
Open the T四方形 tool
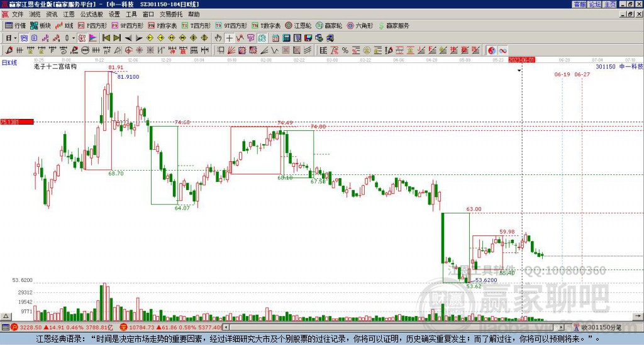[x=196, y=25]
